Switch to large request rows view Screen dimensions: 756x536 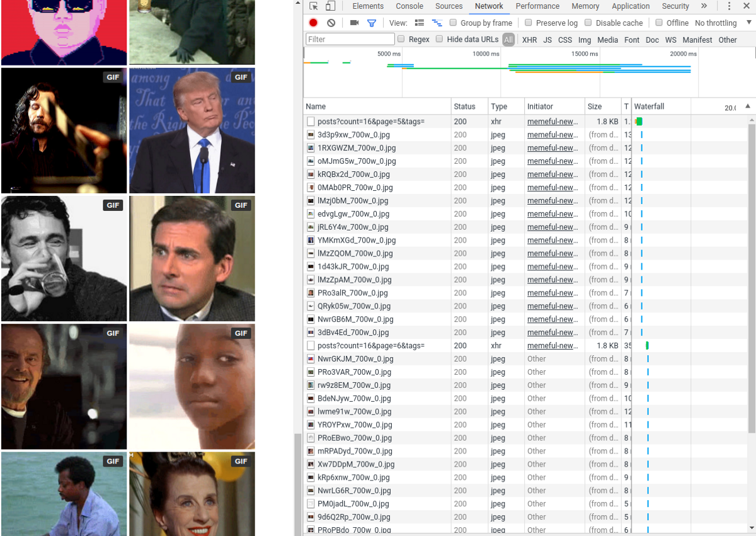tap(420, 23)
